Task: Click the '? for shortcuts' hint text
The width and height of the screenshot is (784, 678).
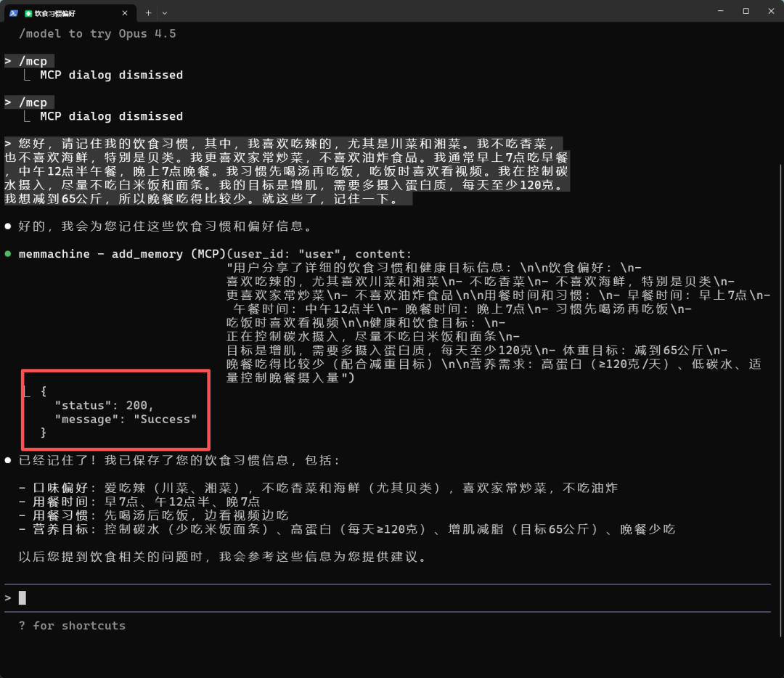Action: click(x=72, y=626)
